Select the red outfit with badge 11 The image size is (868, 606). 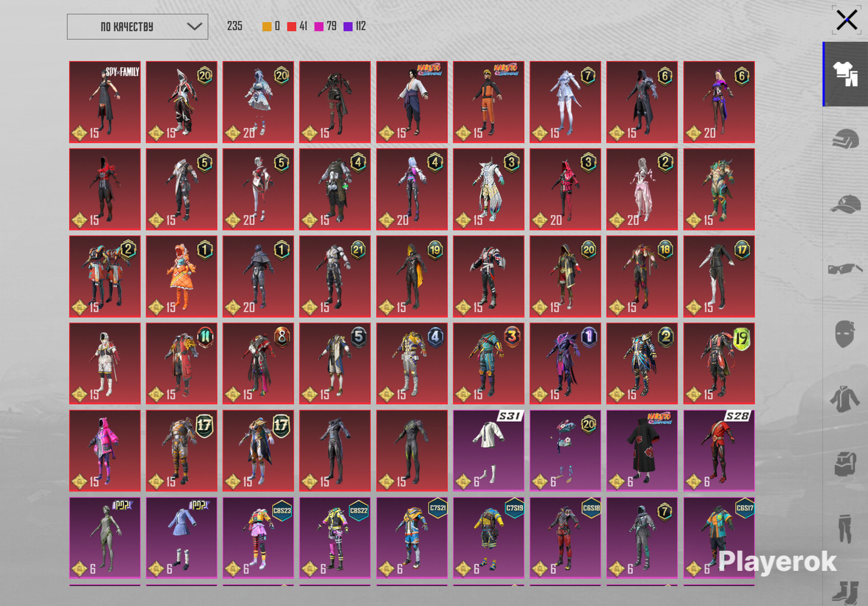(181, 364)
